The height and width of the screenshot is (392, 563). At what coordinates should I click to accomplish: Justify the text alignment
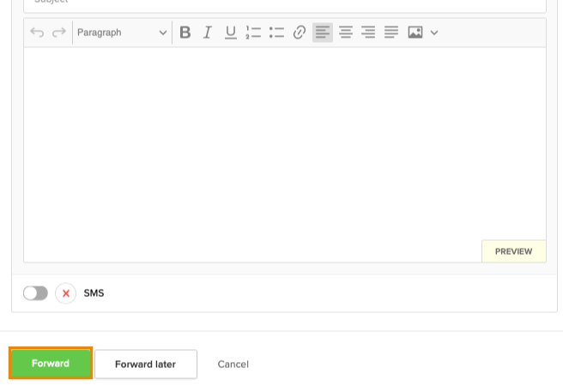(391, 33)
